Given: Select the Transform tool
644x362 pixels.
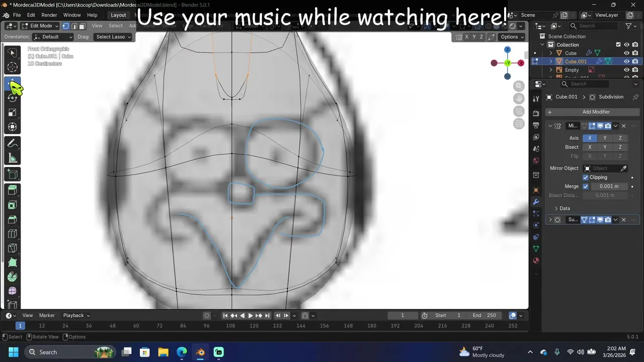Looking at the screenshot, I should tap(13, 127).
